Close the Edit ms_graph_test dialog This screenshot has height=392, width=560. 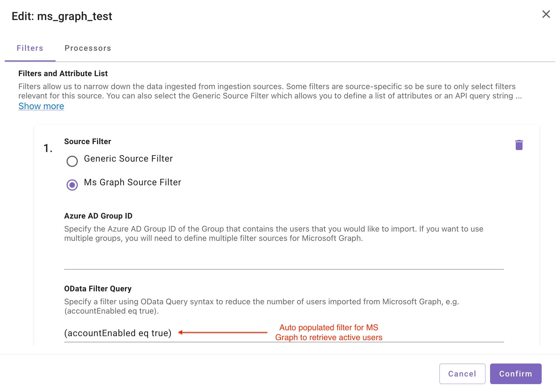tap(546, 14)
